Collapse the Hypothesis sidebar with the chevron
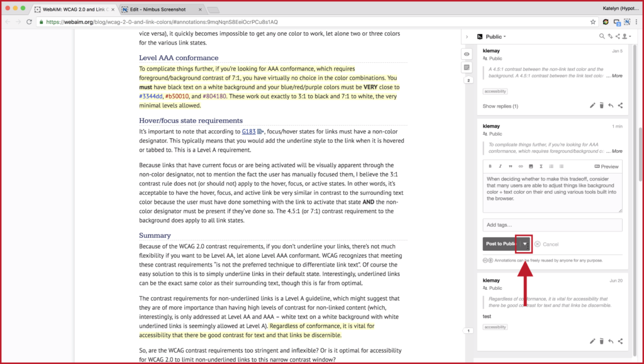Image resolution: width=644 pixels, height=364 pixels. [x=467, y=37]
